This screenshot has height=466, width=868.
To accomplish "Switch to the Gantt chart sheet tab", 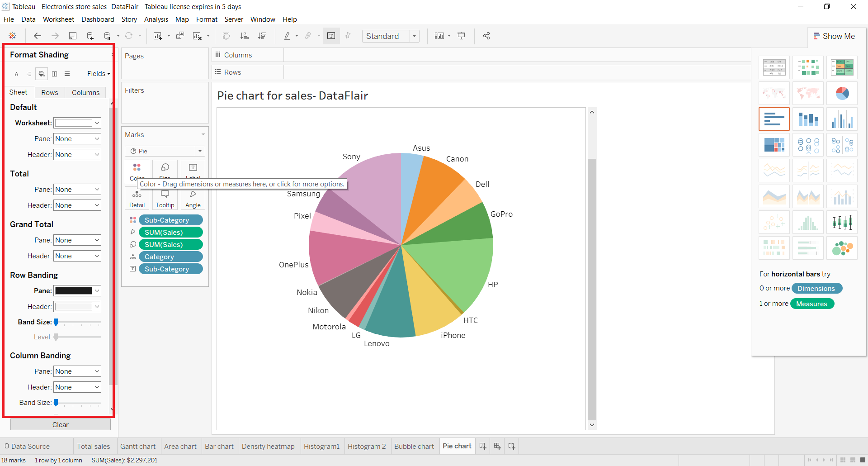I will [138, 446].
